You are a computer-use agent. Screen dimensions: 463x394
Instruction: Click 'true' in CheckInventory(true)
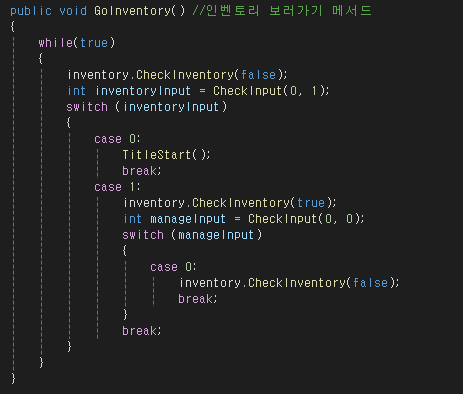pyautogui.click(x=311, y=203)
